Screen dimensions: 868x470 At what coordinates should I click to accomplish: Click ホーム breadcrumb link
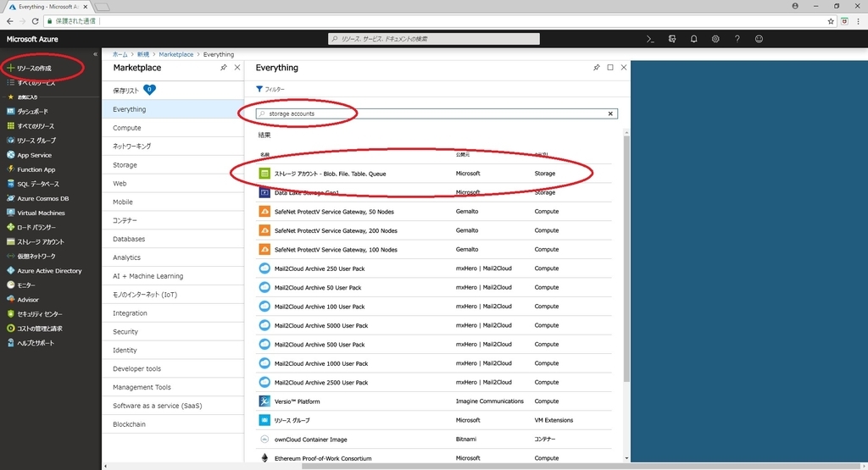click(120, 54)
